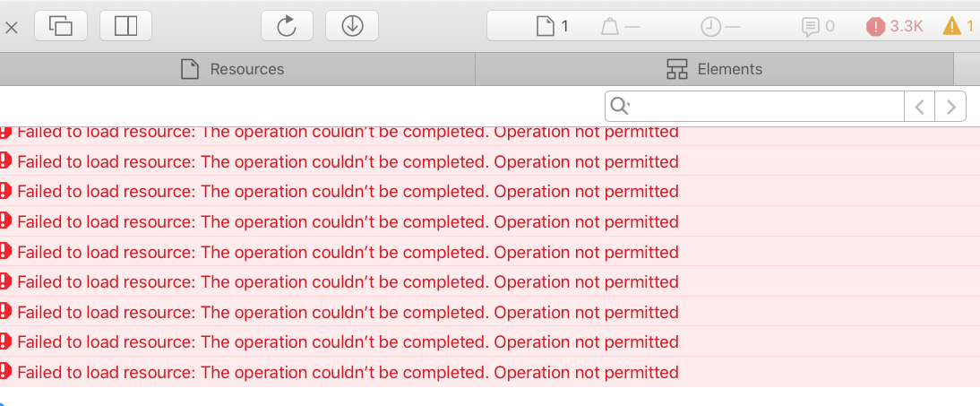Click inside the console search field
980x406 pixels.
point(767,107)
